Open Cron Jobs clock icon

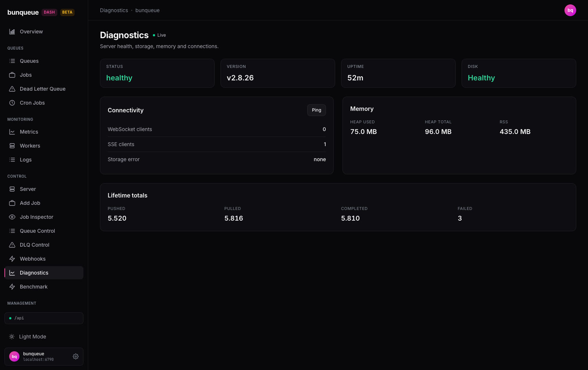(12, 103)
